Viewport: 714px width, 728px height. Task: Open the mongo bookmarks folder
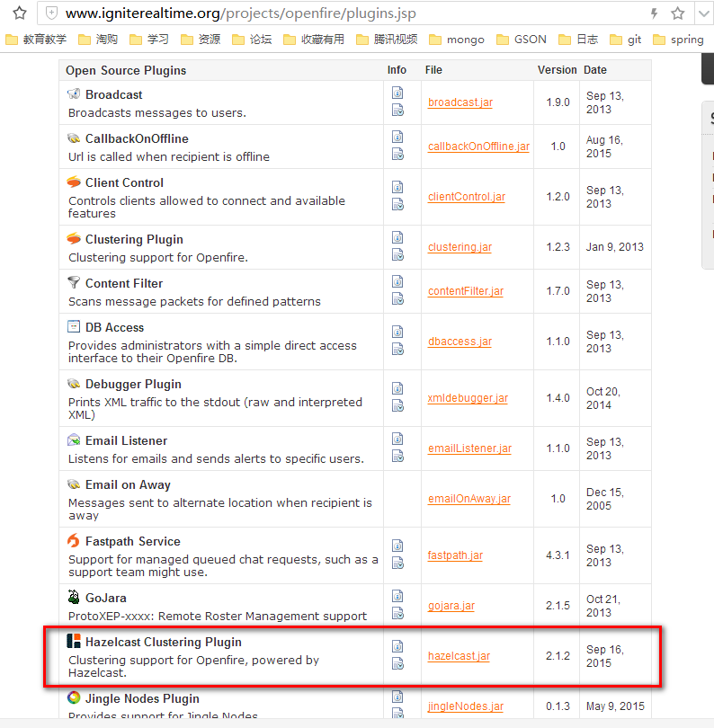point(457,40)
